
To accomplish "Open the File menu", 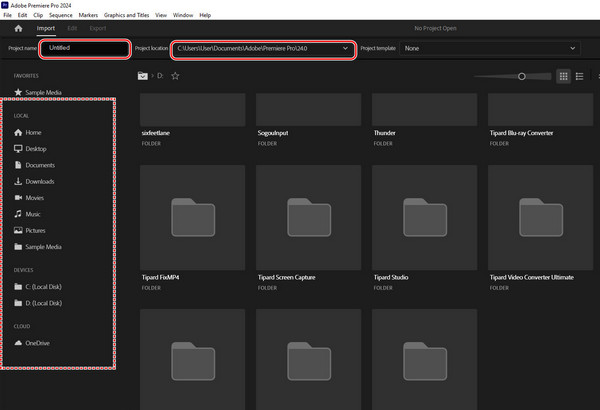I will pos(7,15).
